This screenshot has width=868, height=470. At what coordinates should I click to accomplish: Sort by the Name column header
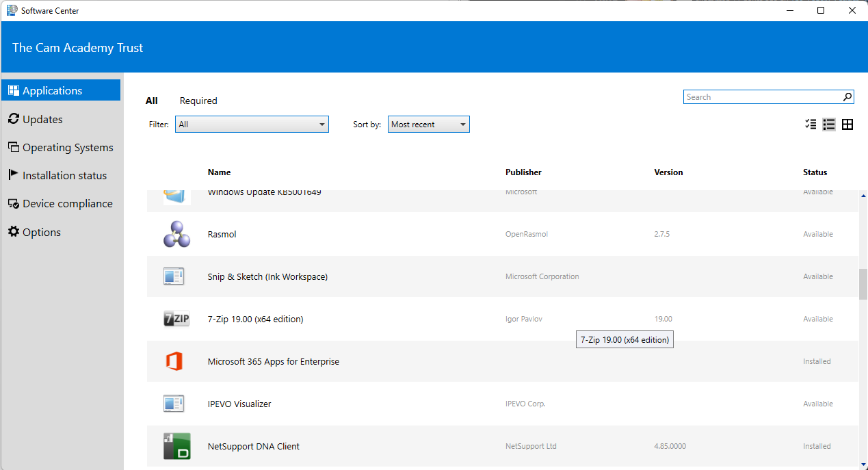(x=219, y=172)
